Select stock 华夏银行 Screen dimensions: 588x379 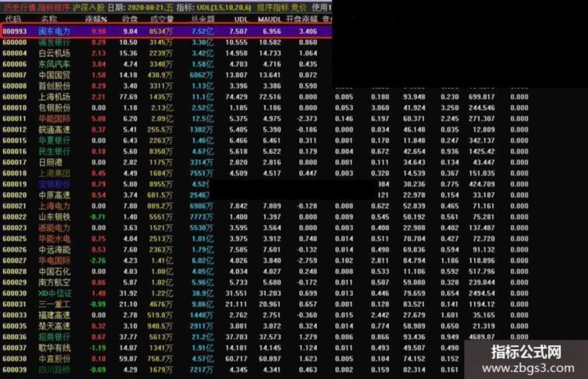click(x=54, y=141)
